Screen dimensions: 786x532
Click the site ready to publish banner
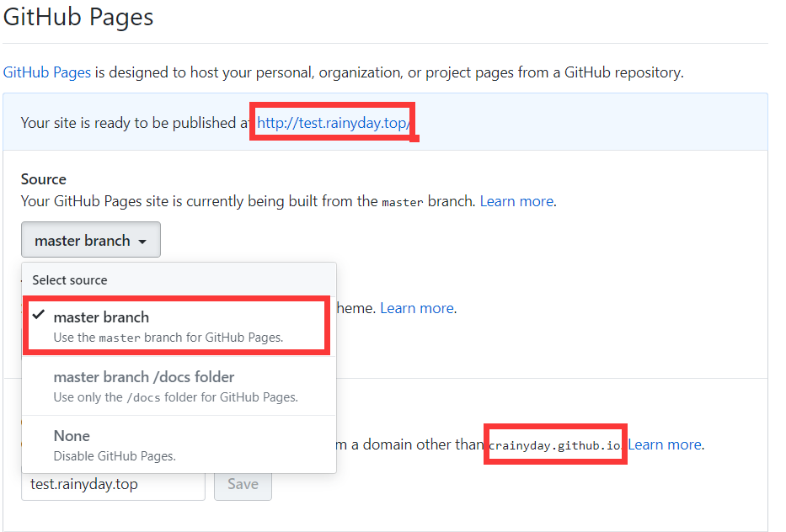pyautogui.click(x=126, y=122)
